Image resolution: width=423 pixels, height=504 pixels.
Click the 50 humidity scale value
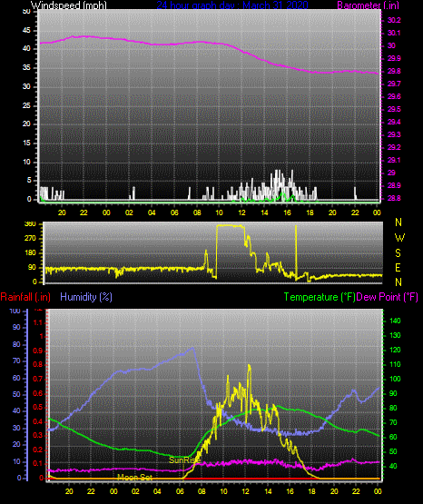[x=16, y=394]
